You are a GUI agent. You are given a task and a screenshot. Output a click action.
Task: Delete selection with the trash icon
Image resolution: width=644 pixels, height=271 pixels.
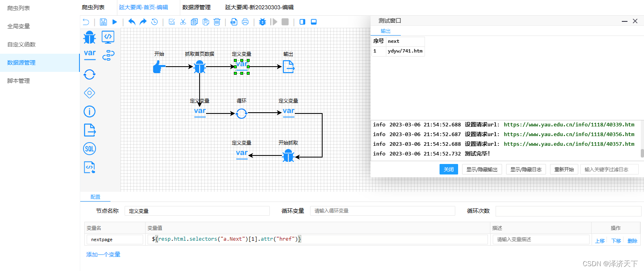coord(217,22)
